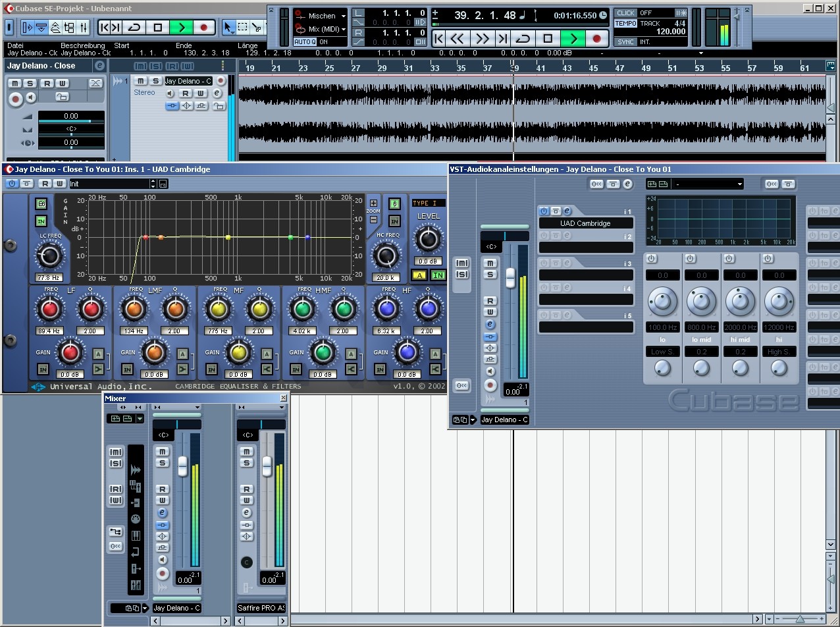840x627 pixels.
Task: Click the UAD Cambridge insert slot name
Action: (x=585, y=223)
